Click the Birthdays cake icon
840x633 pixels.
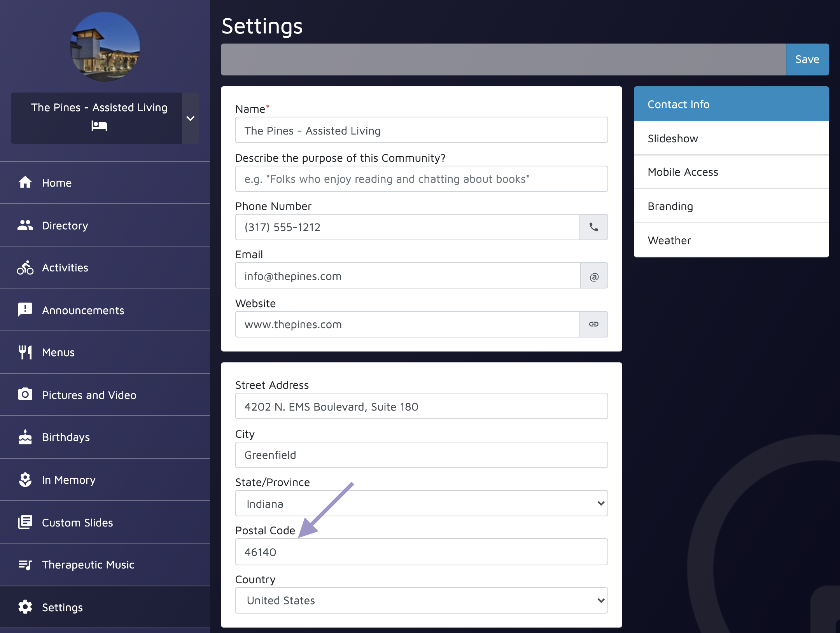click(25, 437)
